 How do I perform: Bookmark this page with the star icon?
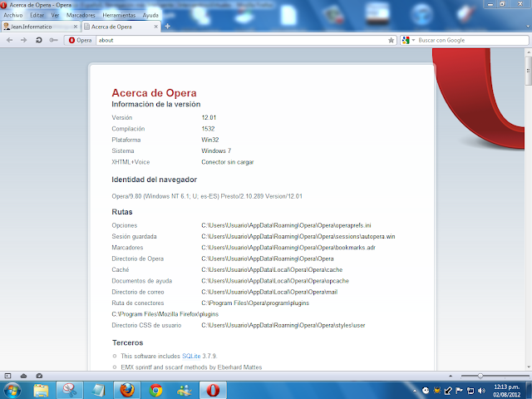click(x=391, y=41)
